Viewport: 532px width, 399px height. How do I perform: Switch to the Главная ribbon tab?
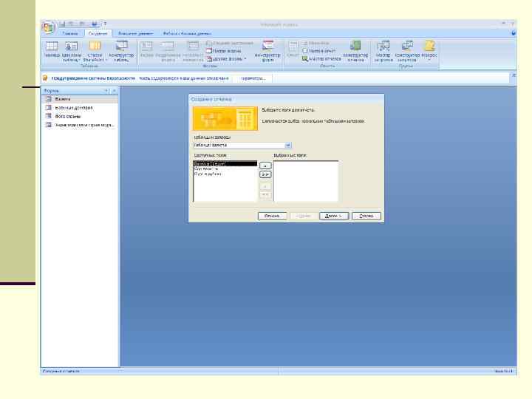(x=70, y=33)
